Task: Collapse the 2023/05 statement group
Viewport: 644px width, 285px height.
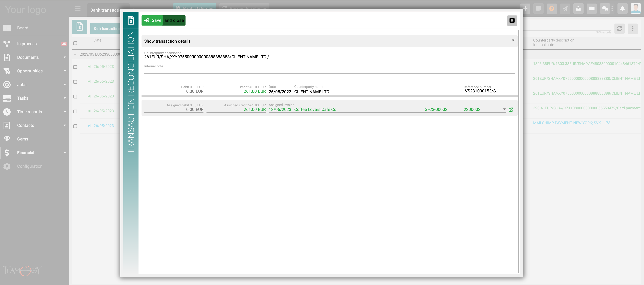Action: pos(75,55)
